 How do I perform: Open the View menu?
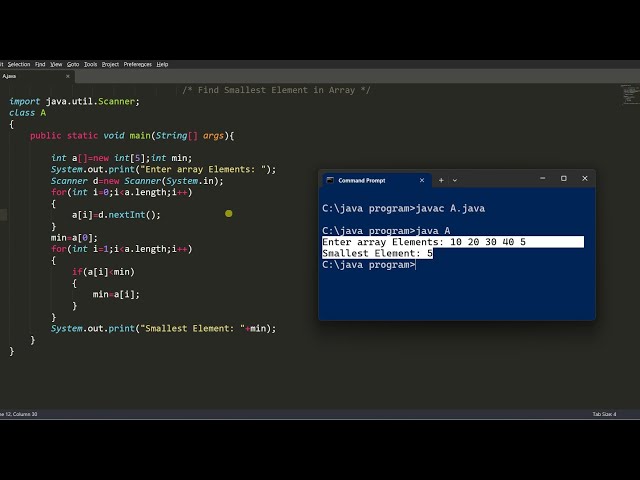point(56,64)
